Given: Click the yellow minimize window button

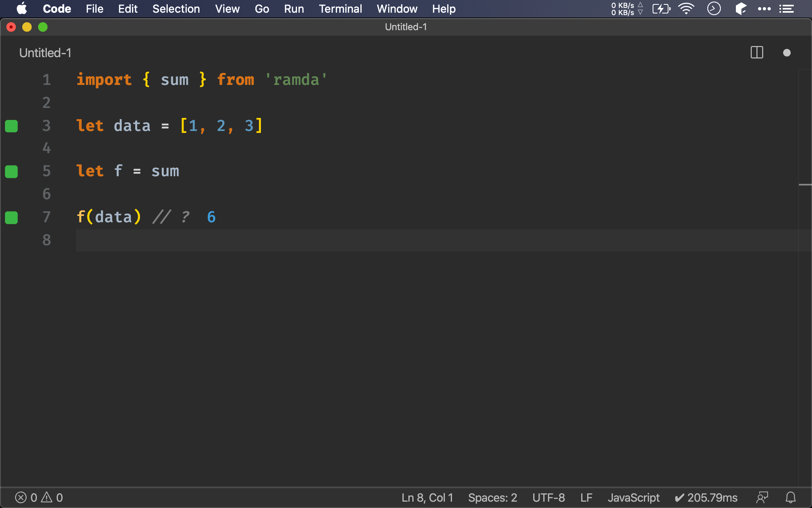Looking at the screenshot, I should [27, 27].
